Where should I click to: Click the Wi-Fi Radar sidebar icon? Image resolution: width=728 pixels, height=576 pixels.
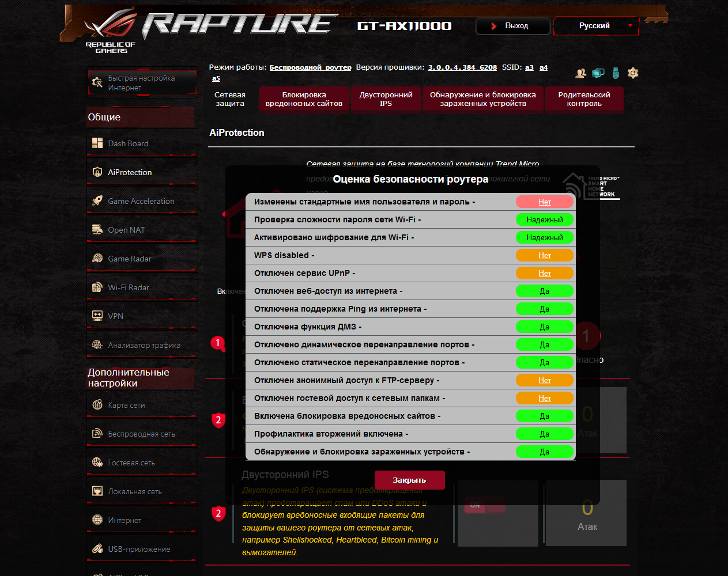(97, 287)
